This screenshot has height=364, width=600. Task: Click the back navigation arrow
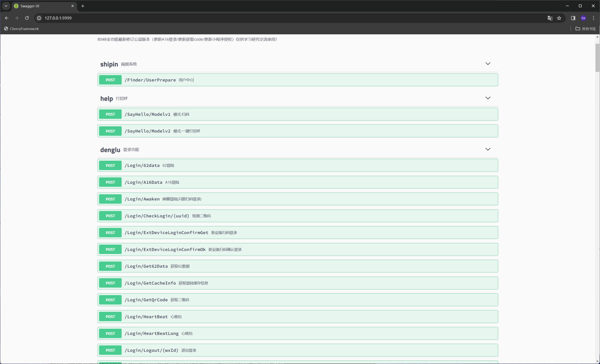click(7, 18)
